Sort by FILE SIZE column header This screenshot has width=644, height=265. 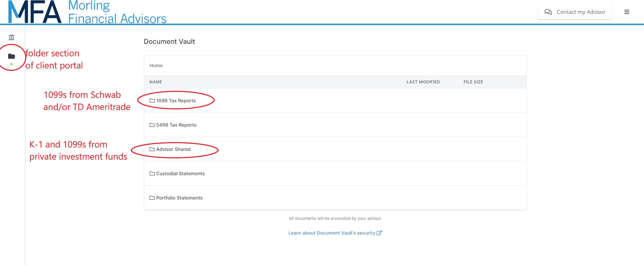473,82
